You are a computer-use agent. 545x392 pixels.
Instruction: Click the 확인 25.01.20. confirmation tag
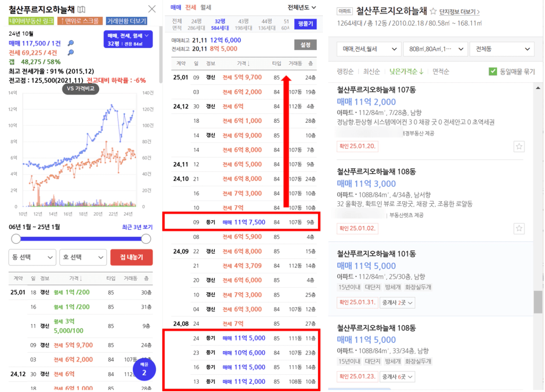pyautogui.click(x=357, y=146)
